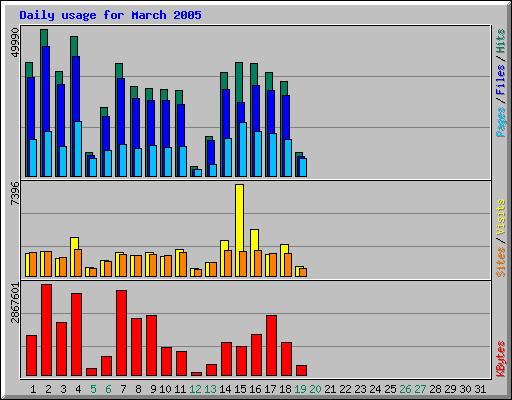Screen dimensions: 512x400
Task: Click day number 28 on the axis
Action: pos(435,389)
